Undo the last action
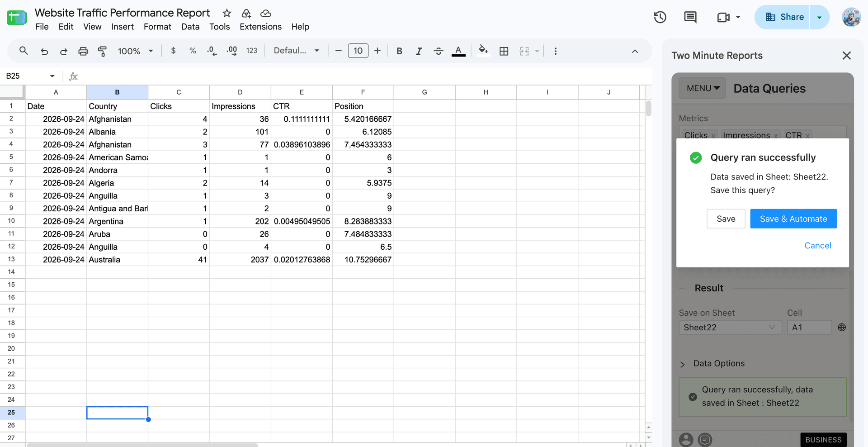Viewport: 868px width, 447px height. click(44, 51)
